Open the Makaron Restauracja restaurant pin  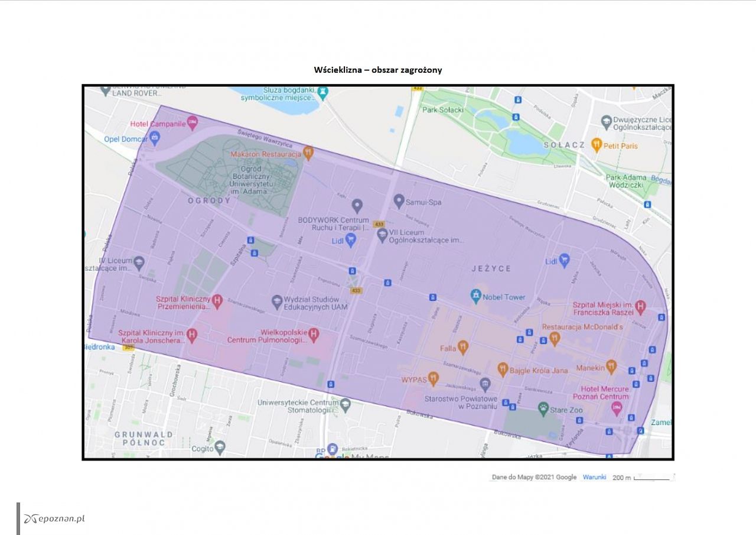coord(308,153)
